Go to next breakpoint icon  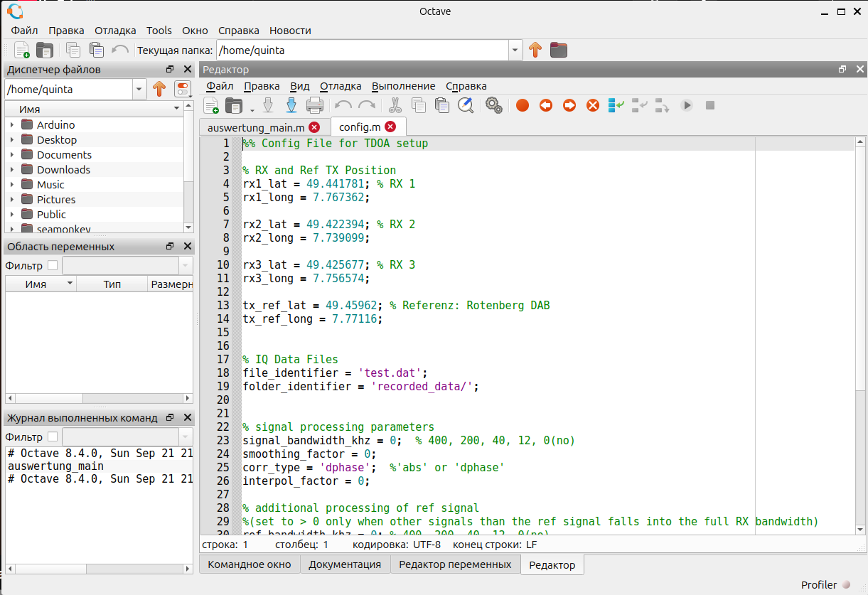[x=569, y=105]
